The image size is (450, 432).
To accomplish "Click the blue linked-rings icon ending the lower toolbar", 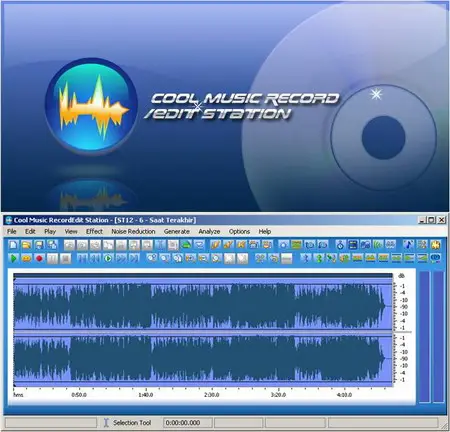I will [435, 258].
